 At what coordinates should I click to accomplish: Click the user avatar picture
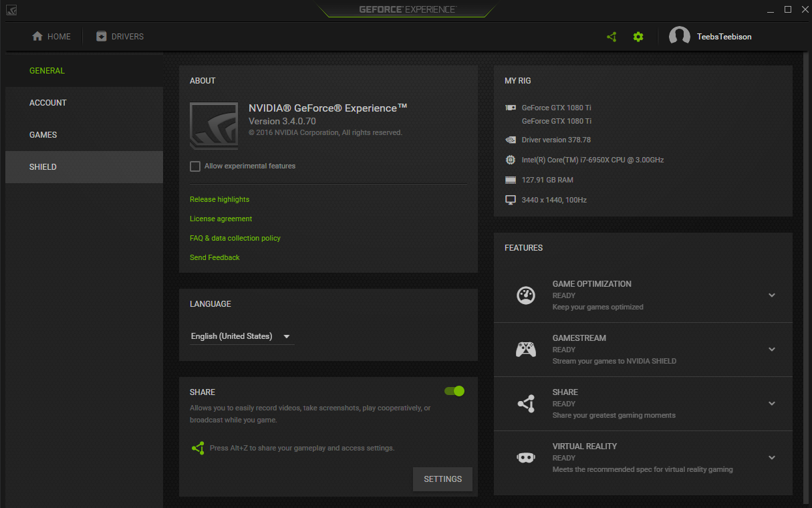click(x=680, y=37)
